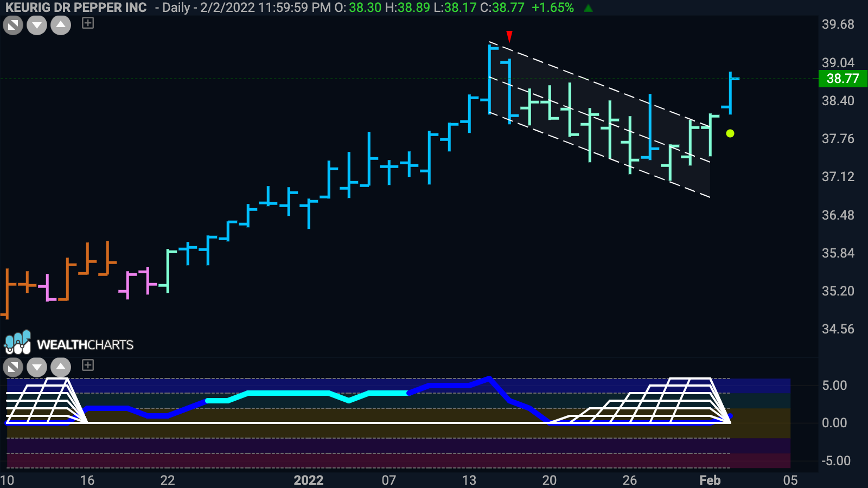868x488 pixels.
Task: Click the indicator panel plus expand icon
Action: tap(88, 365)
